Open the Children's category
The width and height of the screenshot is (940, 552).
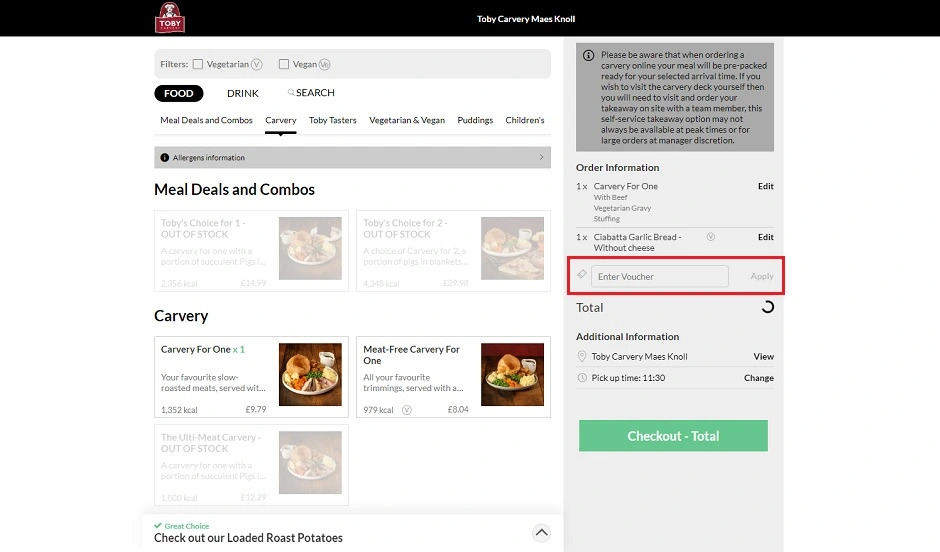525,120
